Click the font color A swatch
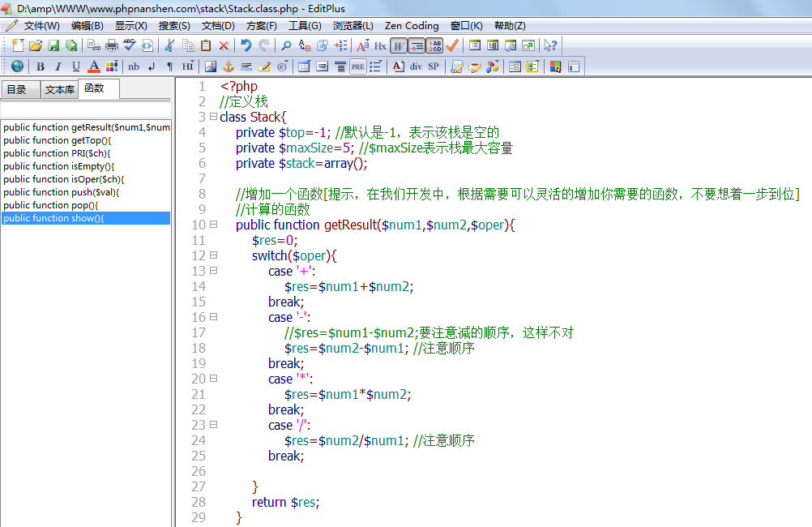This screenshot has height=527, width=812. click(94, 66)
